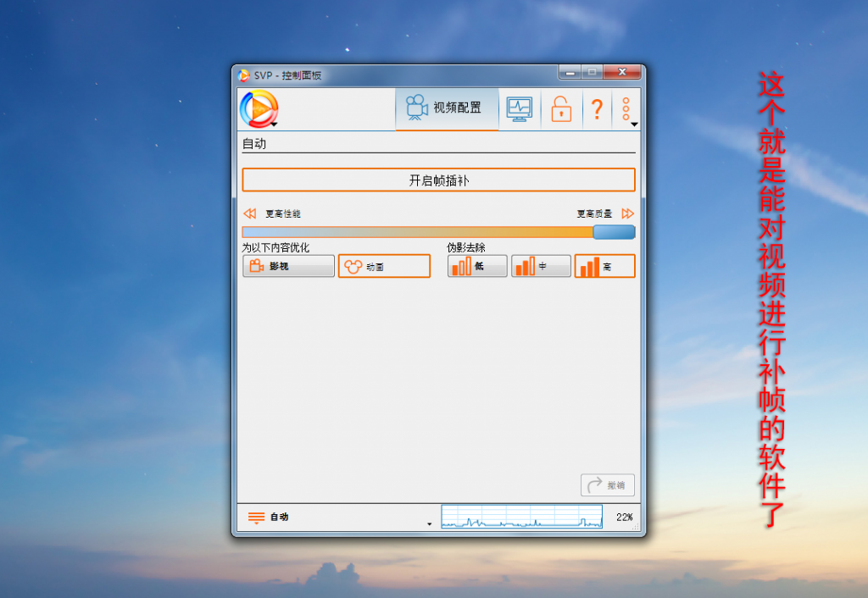This screenshot has height=598, width=868.
Task: Click the 开启帧插补 button
Action: click(438, 180)
